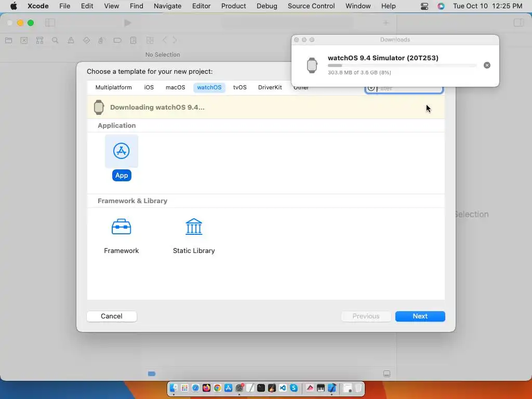Click the watchOS 9.4 Simulator (20T253) title
532x399 pixels.
tap(383, 58)
